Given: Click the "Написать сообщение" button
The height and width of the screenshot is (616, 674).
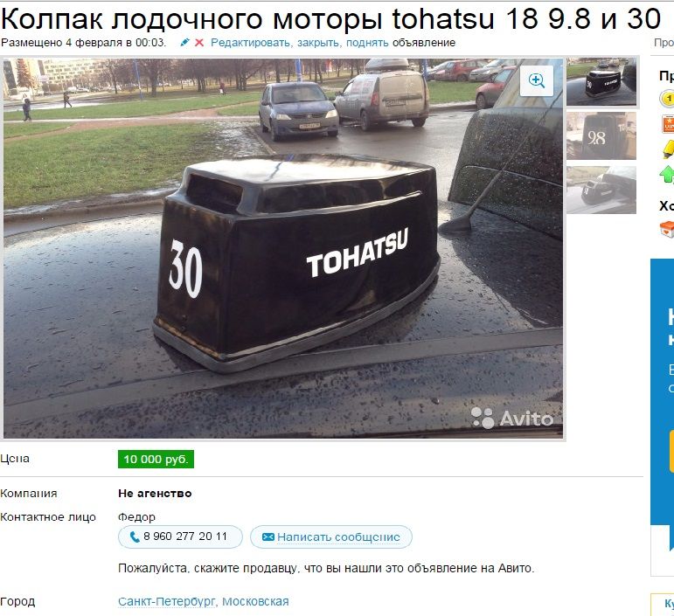Looking at the screenshot, I should (331, 537).
